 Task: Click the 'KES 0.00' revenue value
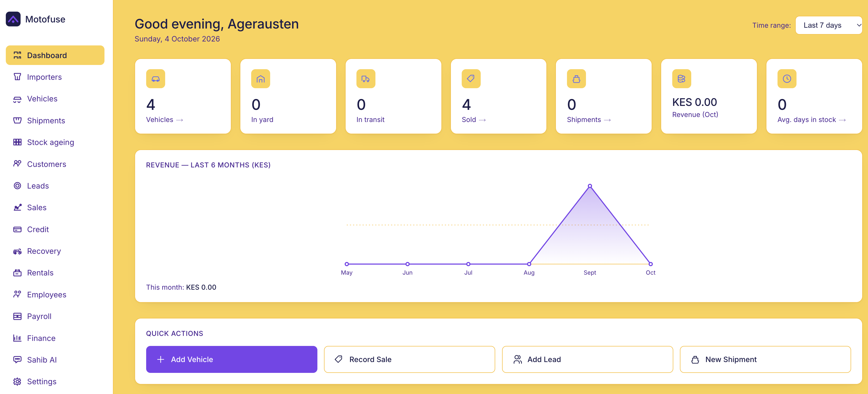pos(694,102)
